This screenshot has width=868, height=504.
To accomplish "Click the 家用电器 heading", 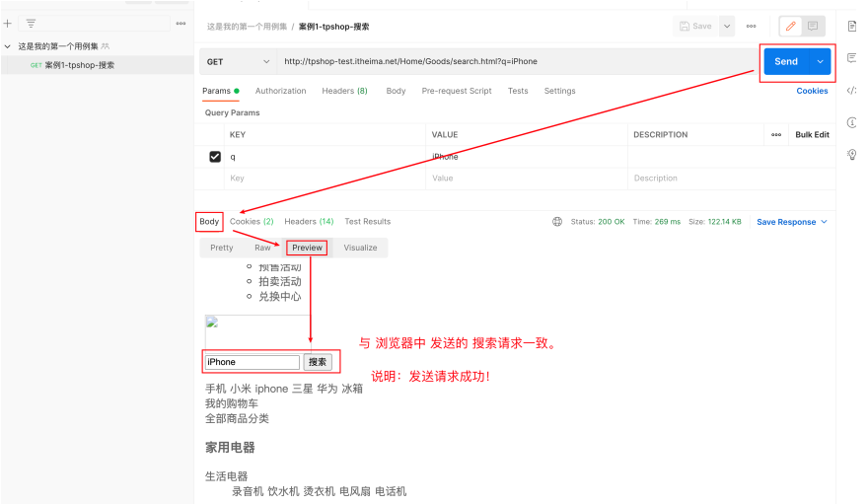I will tap(230, 447).
